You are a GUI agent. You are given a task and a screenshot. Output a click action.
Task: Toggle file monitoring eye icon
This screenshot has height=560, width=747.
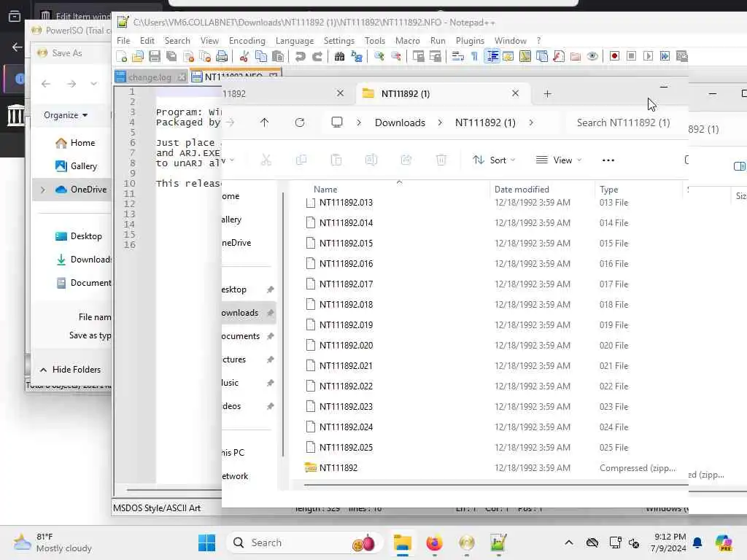592,57
